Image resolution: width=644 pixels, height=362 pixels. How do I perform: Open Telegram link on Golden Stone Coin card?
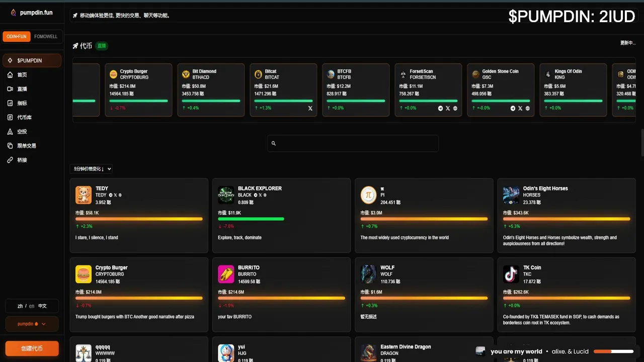point(513,108)
